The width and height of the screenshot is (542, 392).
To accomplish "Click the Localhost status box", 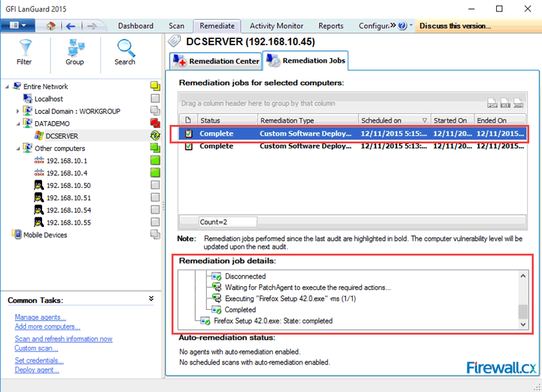I will [x=155, y=99].
